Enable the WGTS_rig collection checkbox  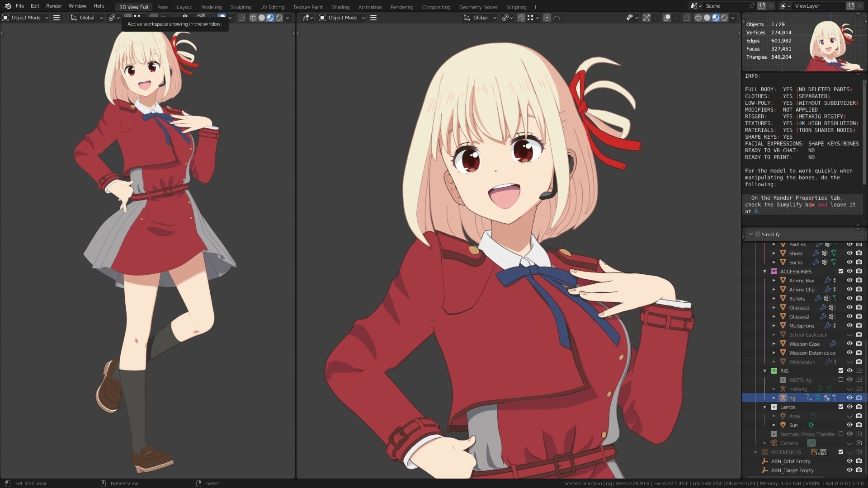[841, 380]
